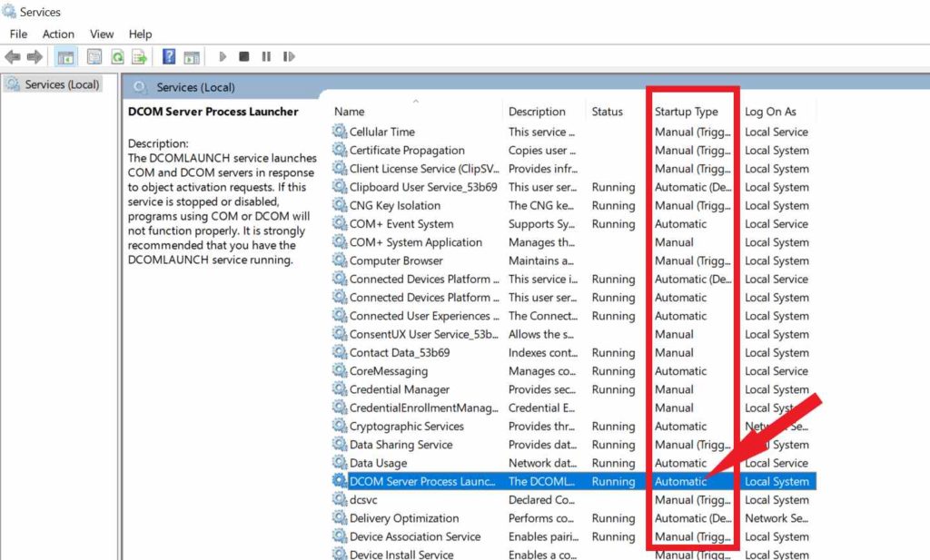This screenshot has height=560, width=930.
Task: Click the 'This service i...' description cell
Action: tap(543, 280)
